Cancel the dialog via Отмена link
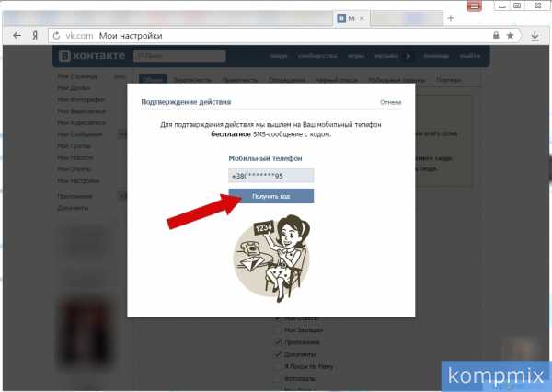 pyautogui.click(x=390, y=102)
